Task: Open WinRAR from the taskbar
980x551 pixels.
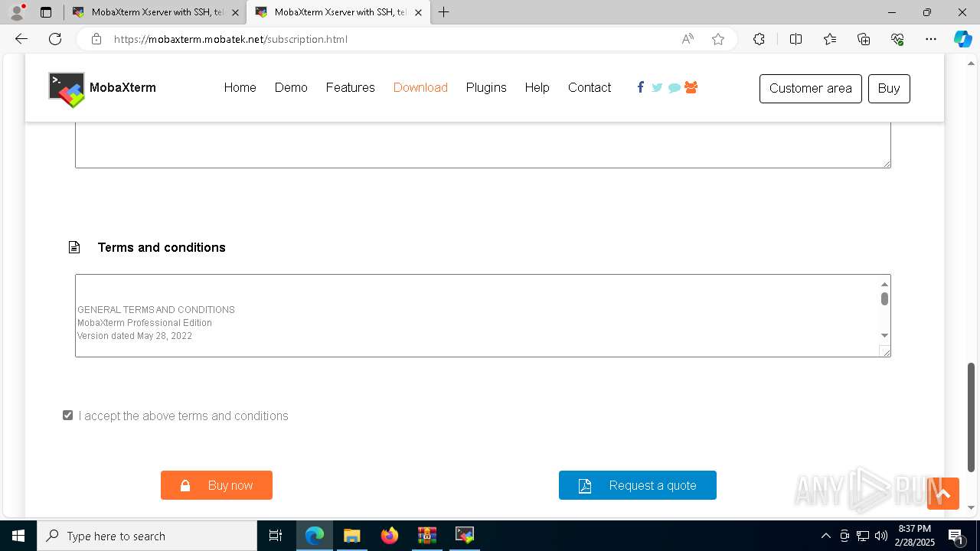Action: [x=427, y=536]
